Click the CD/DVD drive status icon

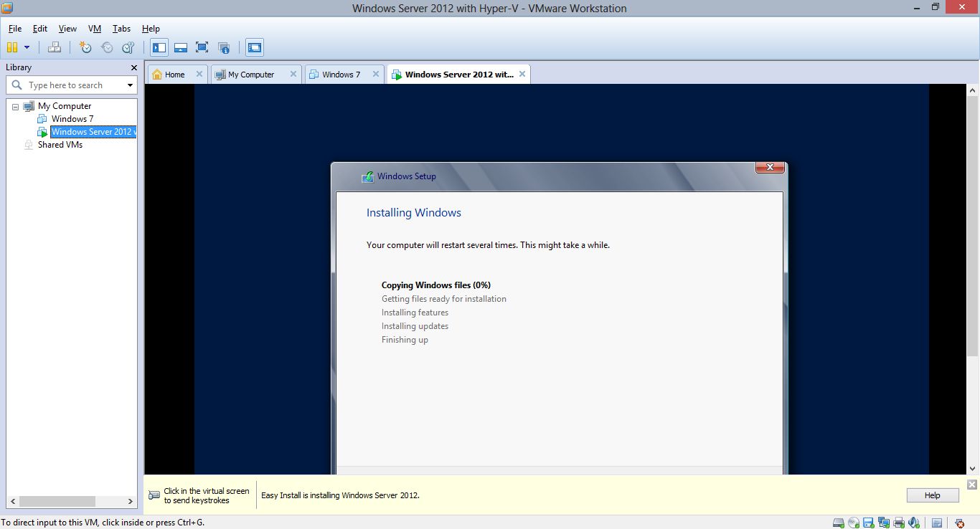pos(854,523)
